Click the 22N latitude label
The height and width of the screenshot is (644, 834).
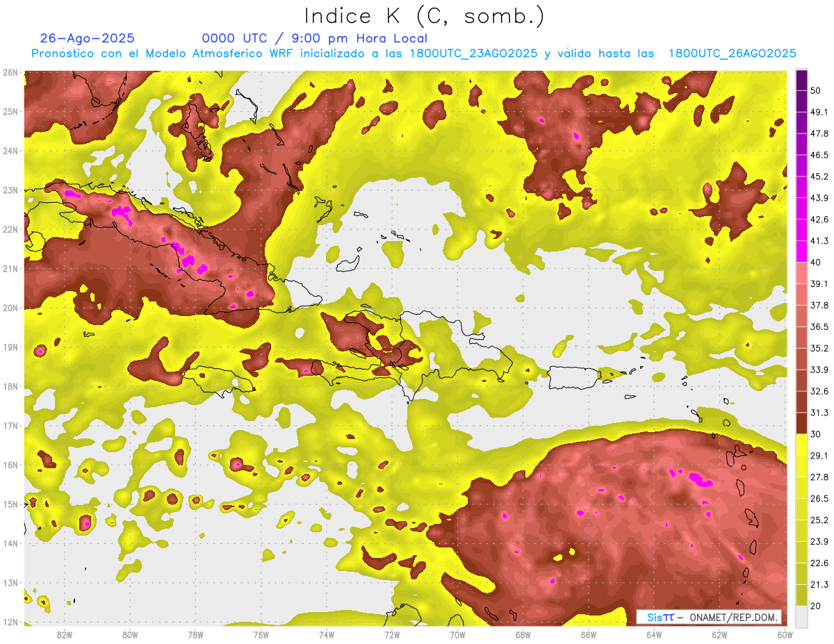[x=10, y=229]
